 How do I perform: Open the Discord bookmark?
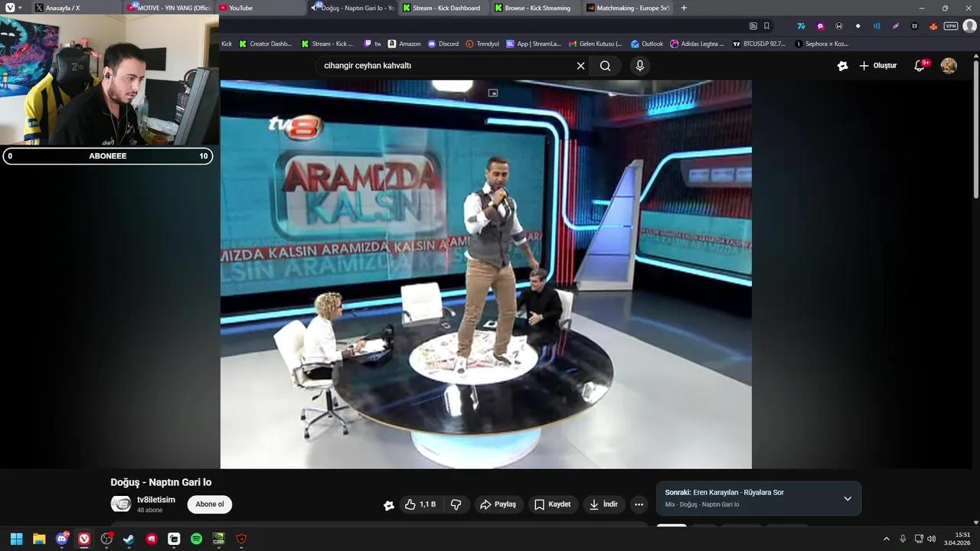[443, 44]
